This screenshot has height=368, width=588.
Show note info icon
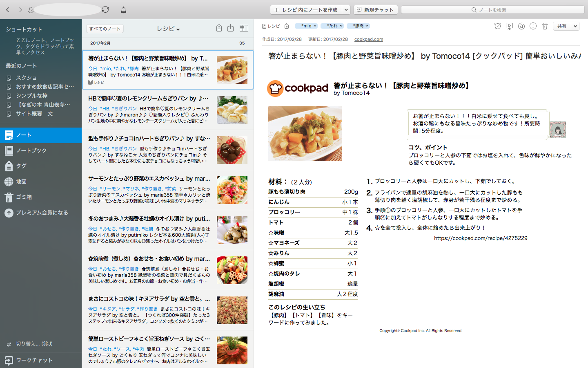click(x=533, y=26)
